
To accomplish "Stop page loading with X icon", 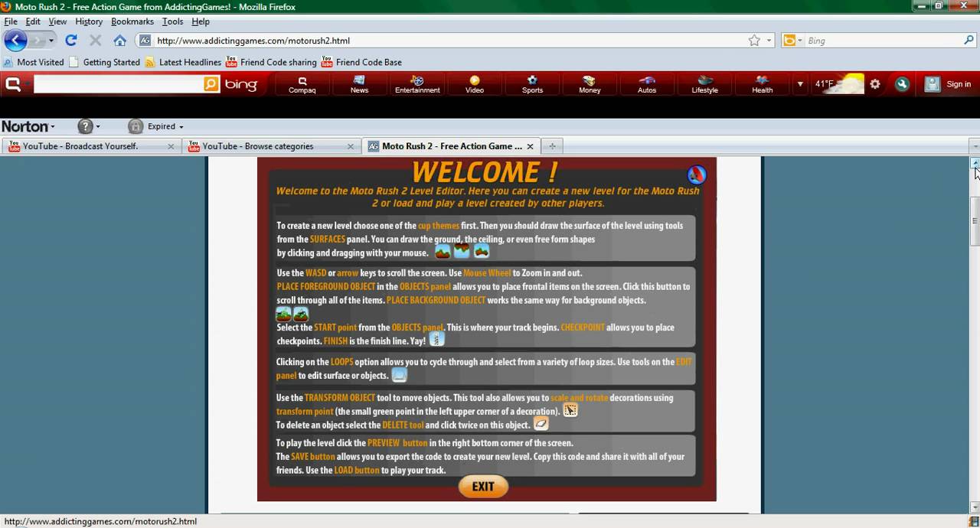I will 96,41.
